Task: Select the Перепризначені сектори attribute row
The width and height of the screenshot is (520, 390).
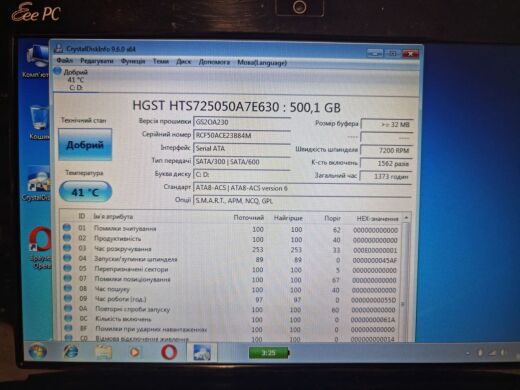Action: coord(231,270)
